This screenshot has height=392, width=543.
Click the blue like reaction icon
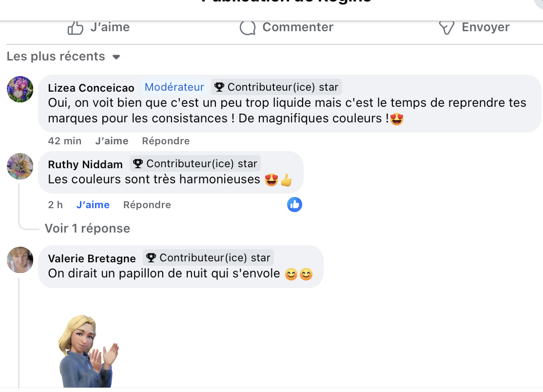point(294,205)
